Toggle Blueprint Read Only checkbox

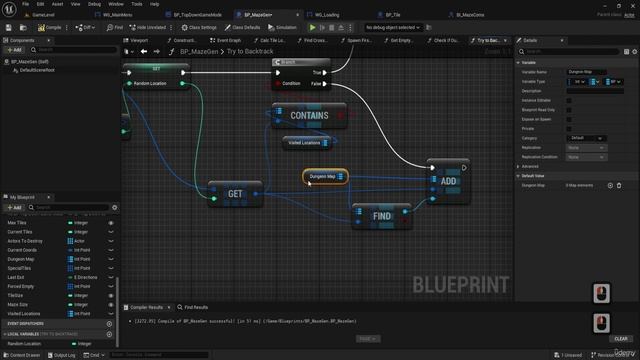pos(569,110)
